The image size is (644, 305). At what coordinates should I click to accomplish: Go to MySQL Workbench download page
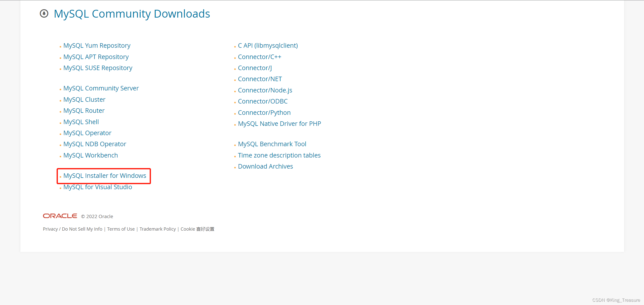tap(90, 155)
